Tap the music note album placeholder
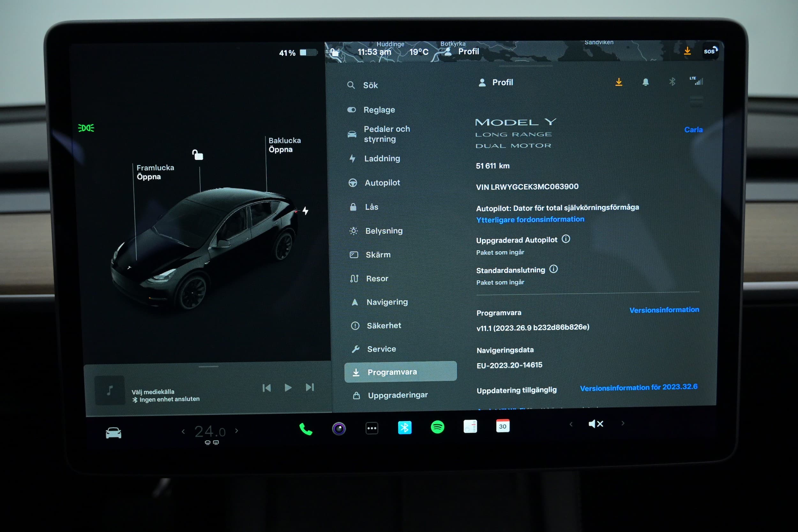The image size is (798, 532). pyautogui.click(x=109, y=390)
